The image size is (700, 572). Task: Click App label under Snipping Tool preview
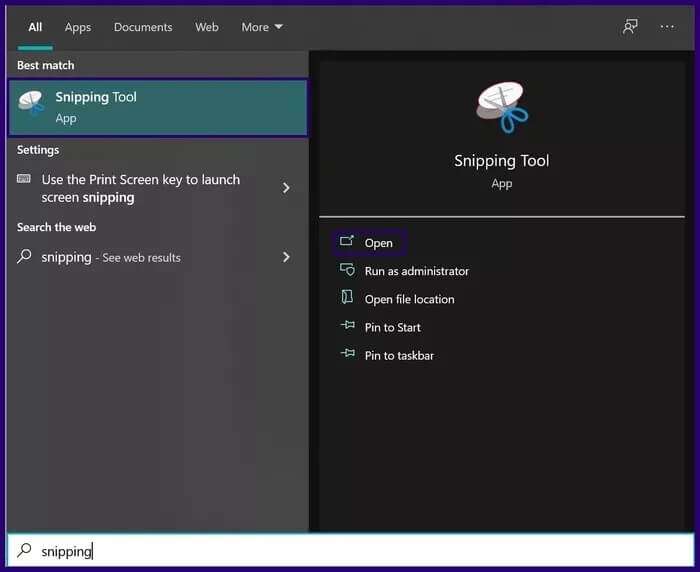click(x=502, y=184)
